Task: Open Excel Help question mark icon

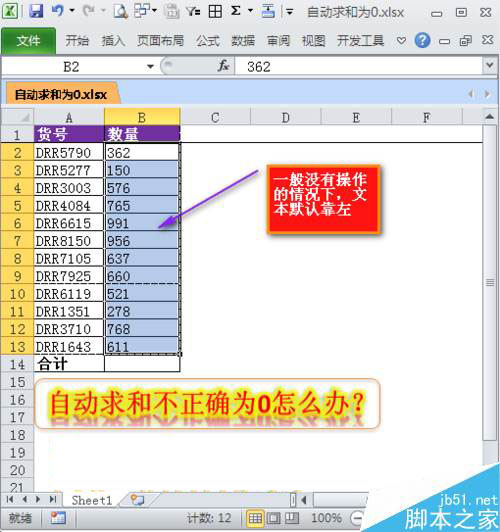Action: [x=422, y=41]
